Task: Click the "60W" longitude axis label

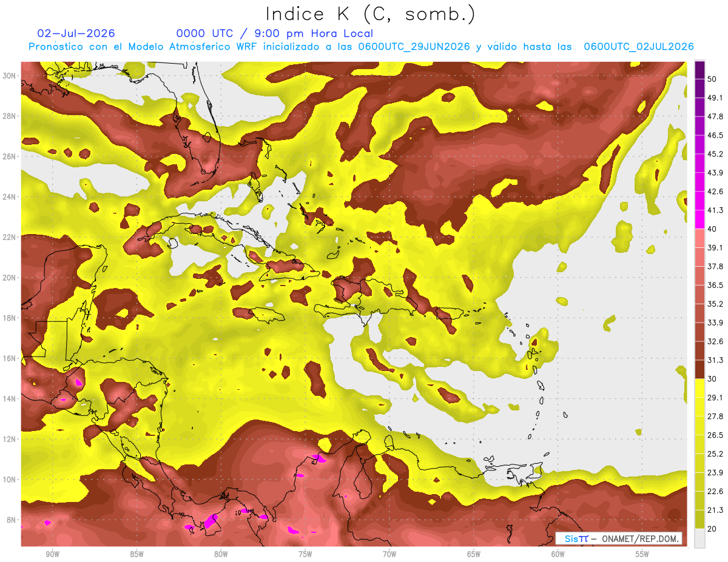Action: (558, 555)
